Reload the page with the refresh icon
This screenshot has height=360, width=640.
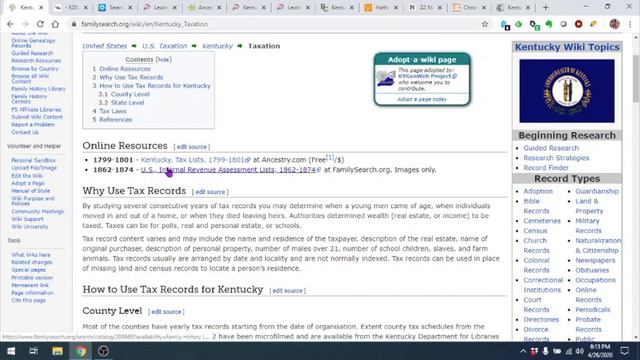[40, 24]
